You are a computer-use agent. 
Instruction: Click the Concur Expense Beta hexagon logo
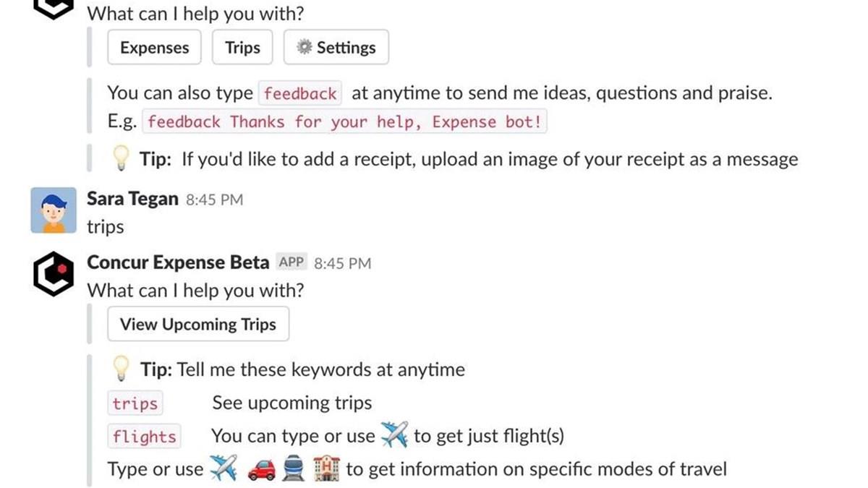(x=54, y=274)
